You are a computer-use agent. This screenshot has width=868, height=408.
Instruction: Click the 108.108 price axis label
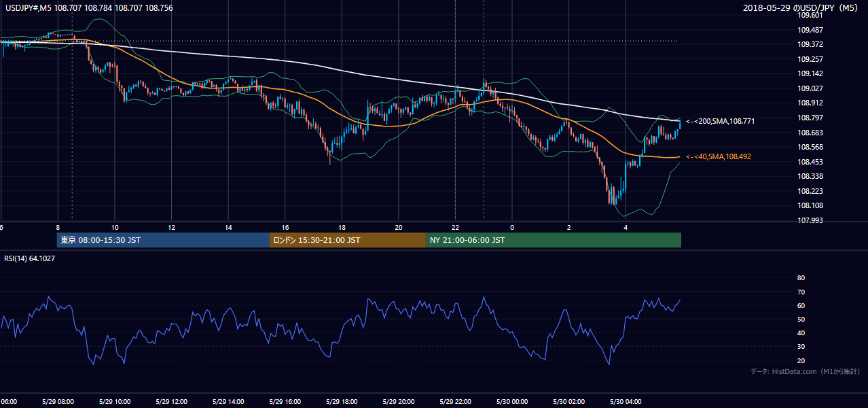click(x=810, y=205)
